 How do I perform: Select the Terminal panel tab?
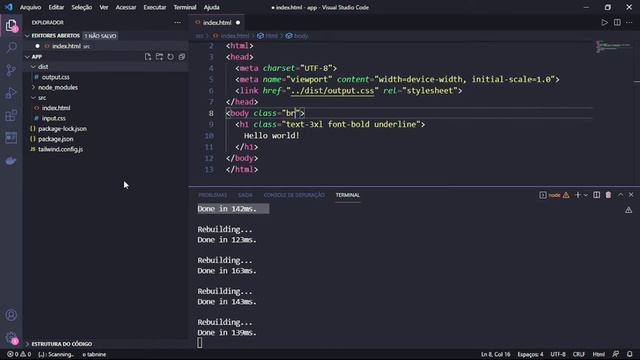(348, 195)
